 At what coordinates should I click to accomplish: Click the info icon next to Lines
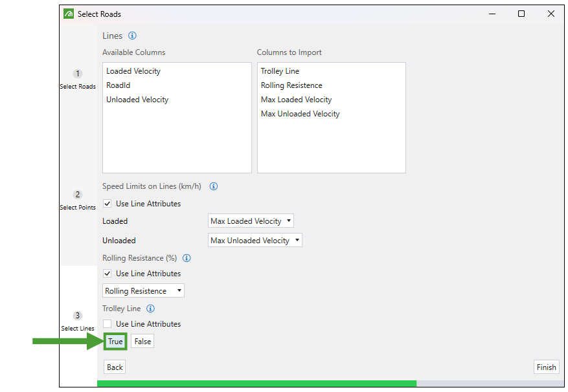132,36
